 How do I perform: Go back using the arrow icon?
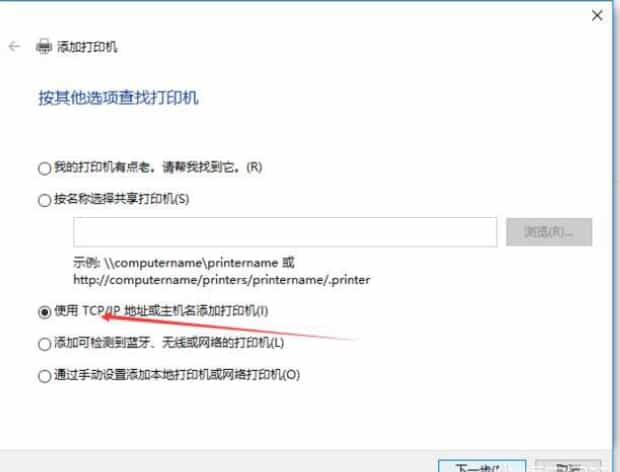pos(14,47)
